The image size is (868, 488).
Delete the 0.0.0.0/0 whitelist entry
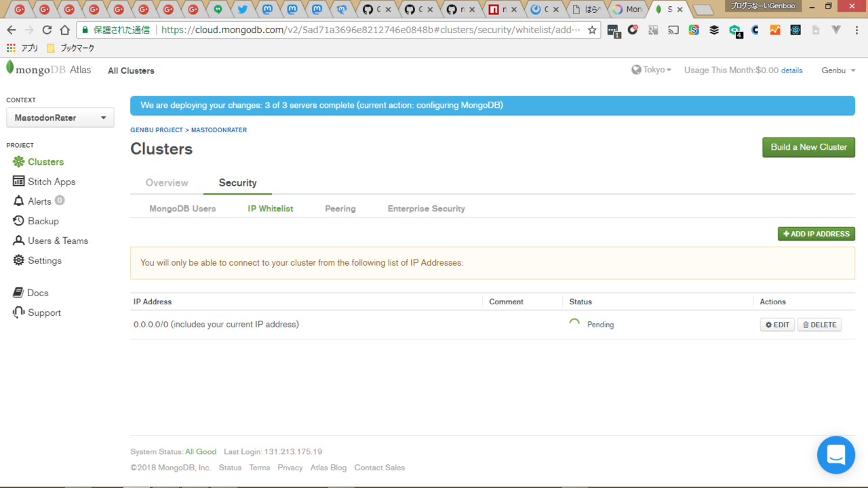(819, 325)
